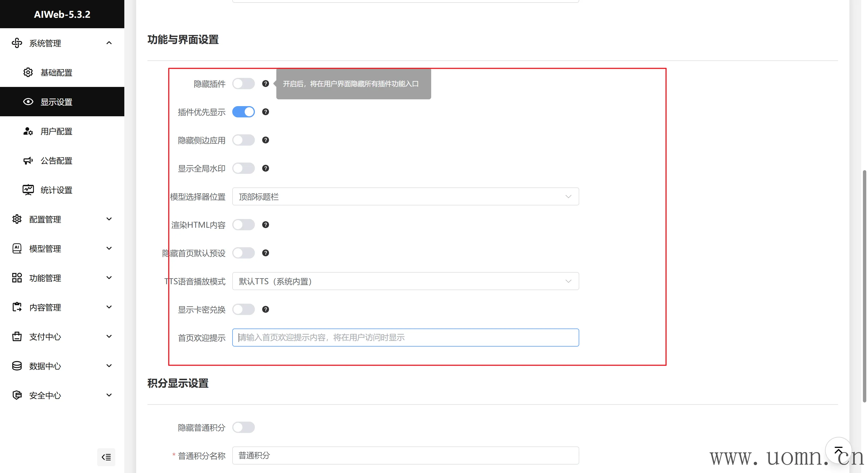Image resolution: width=868 pixels, height=473 pixels.
Task: Click help icon next to 渲染HTML内容
Action: (266, 225)
